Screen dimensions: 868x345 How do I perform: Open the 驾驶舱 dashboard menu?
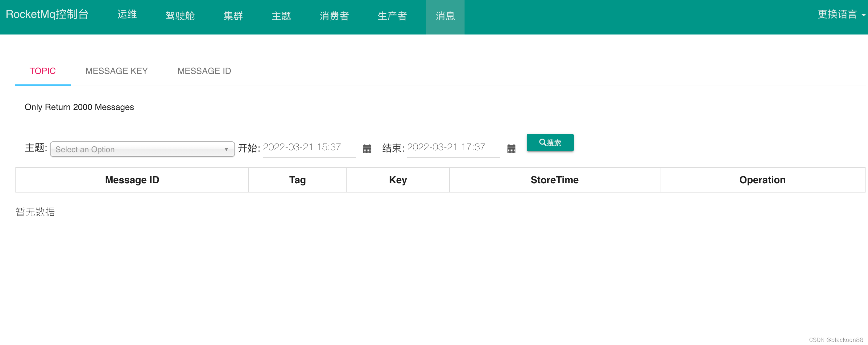(x=180, y=16)
